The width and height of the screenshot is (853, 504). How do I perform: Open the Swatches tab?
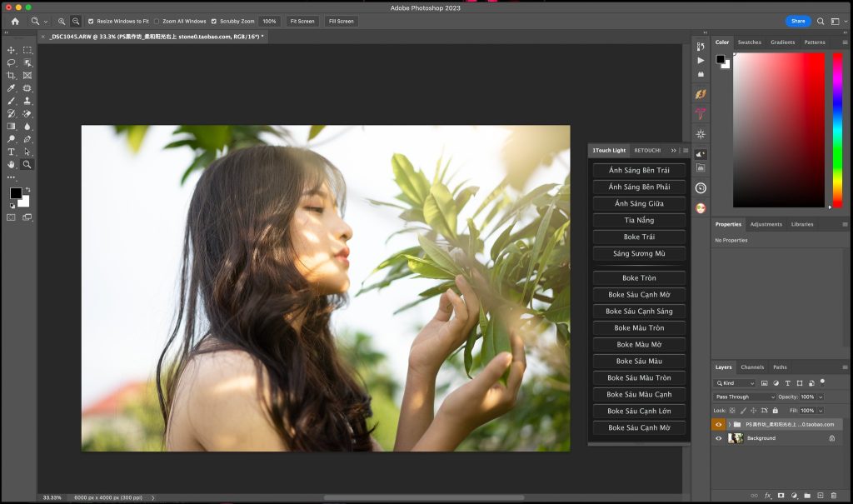750,42
